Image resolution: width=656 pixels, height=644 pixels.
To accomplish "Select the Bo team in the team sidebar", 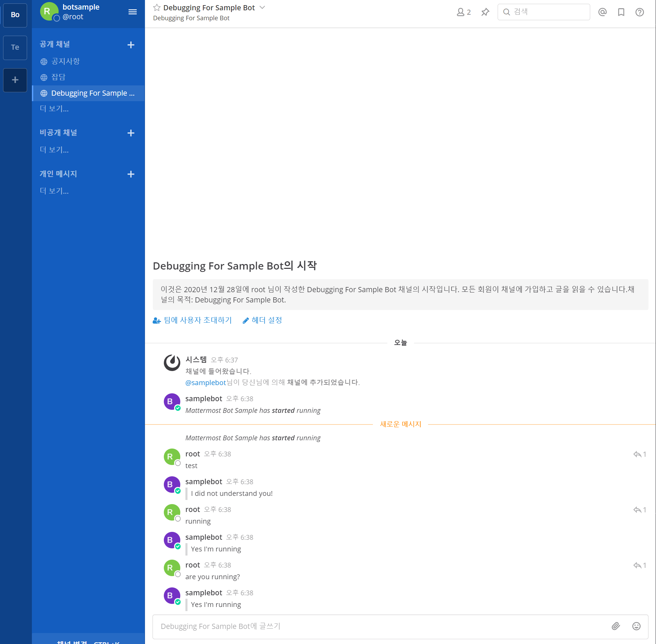I will click(x=15, y=15).
